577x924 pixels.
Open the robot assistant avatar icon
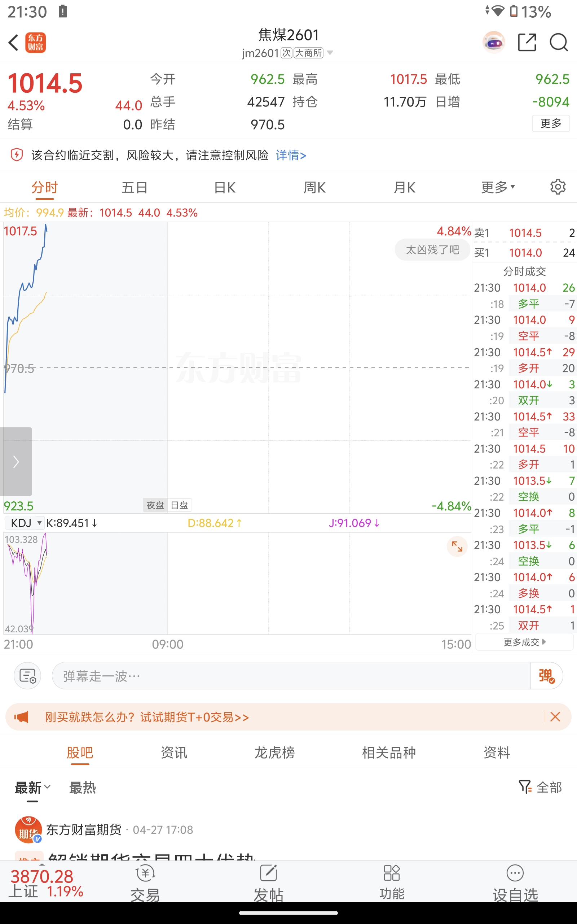click(494, 42)
